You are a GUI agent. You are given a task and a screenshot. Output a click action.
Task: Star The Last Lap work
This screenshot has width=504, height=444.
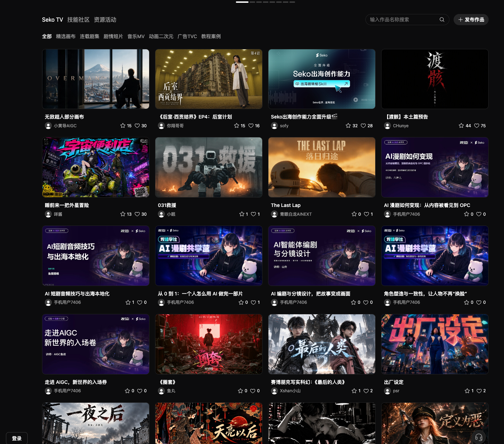tap(354, 214)
